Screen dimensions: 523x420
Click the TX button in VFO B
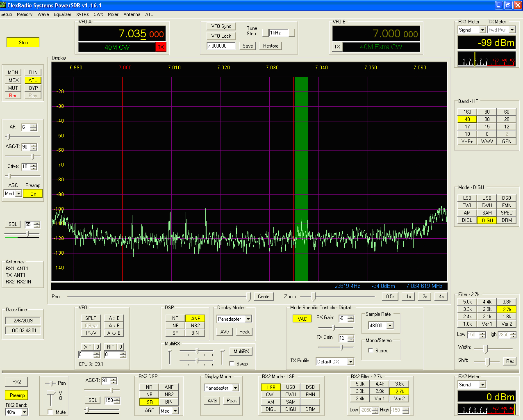[337, 47]
